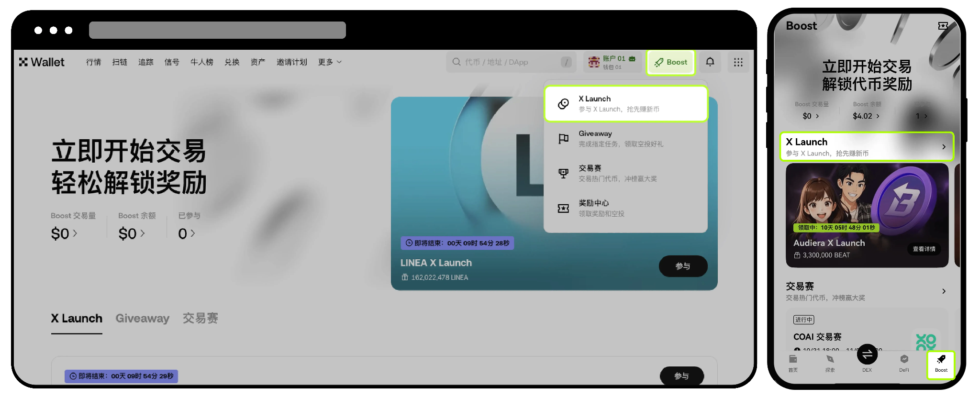The image size is (980, 398).
Task: Click the 交易赛 trophy icon
Action: [x=564, y=174]
